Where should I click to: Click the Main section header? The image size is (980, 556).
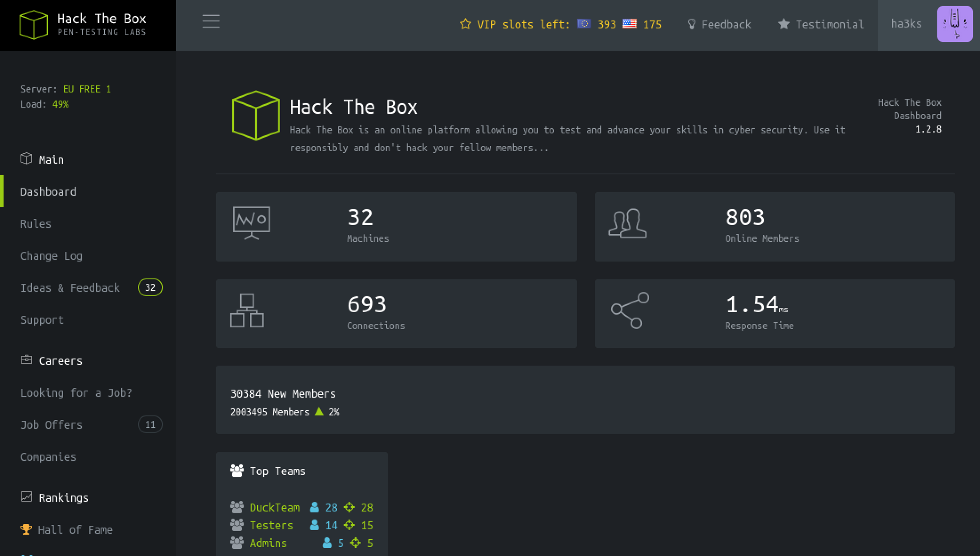pyautogui.click(x=52, y=160)
